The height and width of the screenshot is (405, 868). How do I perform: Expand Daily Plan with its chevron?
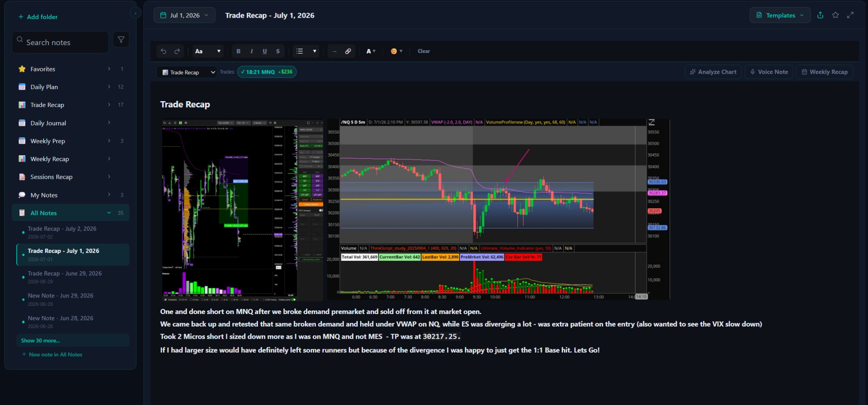[x=109, y=87]
